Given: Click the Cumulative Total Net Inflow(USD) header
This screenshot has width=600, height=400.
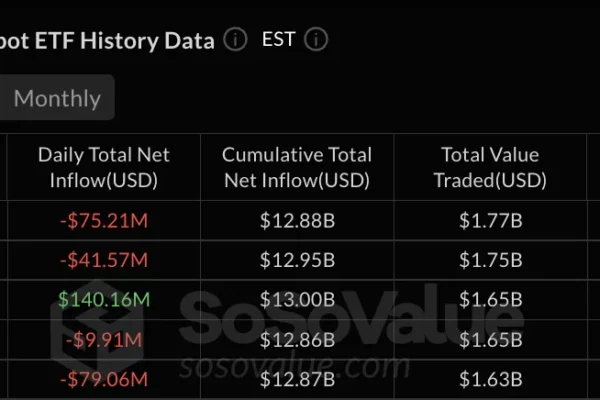Looking at the screenshot, I should point(297,167).
